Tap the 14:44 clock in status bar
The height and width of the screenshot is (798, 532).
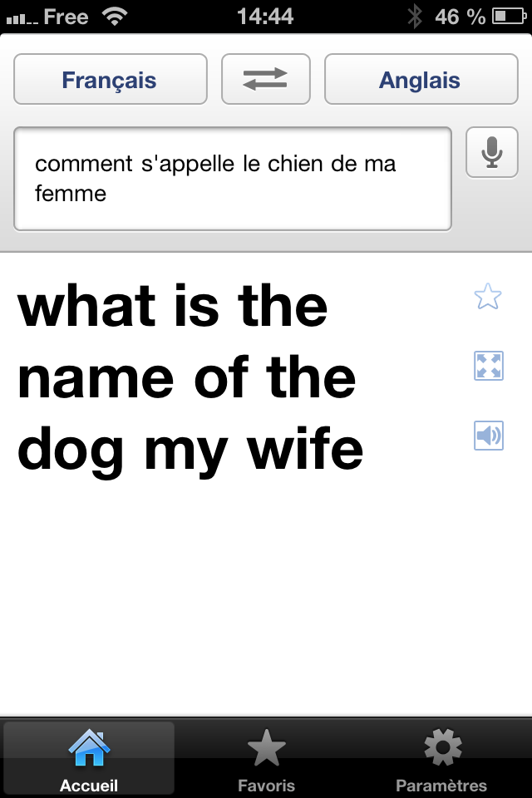point(265,17)
